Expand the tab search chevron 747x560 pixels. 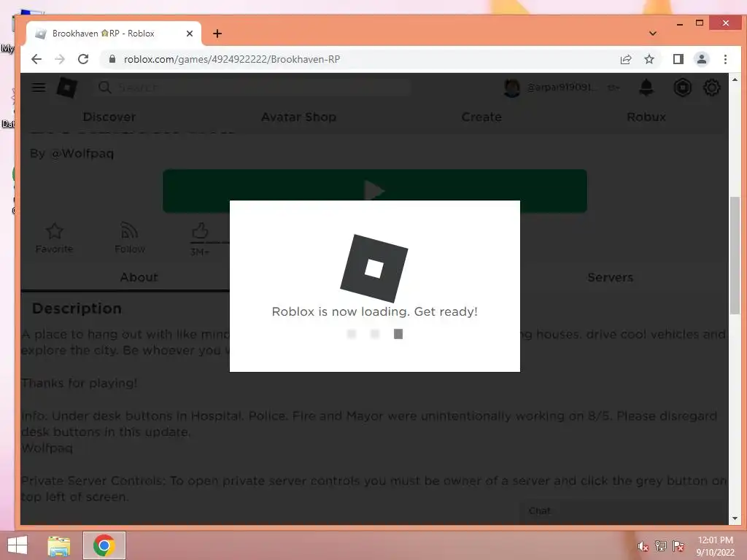coord(653,34)
